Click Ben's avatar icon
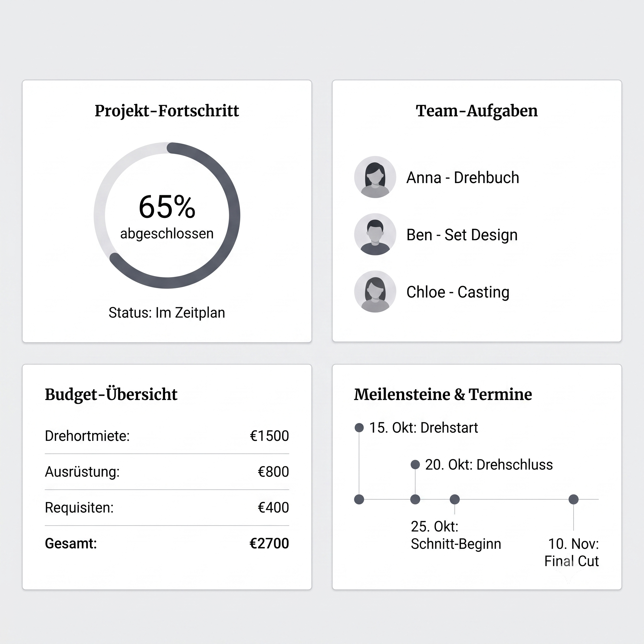644x644 pixels. [x=375, y=234]
